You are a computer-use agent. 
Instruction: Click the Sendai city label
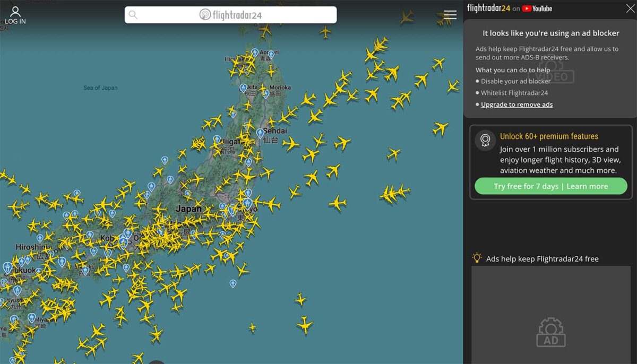point(275,131)
